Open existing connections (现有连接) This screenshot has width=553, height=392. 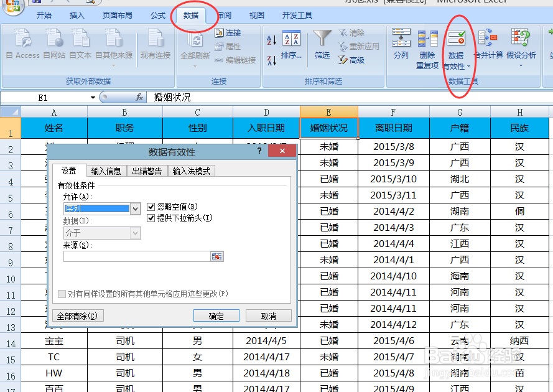click(155, 44)
